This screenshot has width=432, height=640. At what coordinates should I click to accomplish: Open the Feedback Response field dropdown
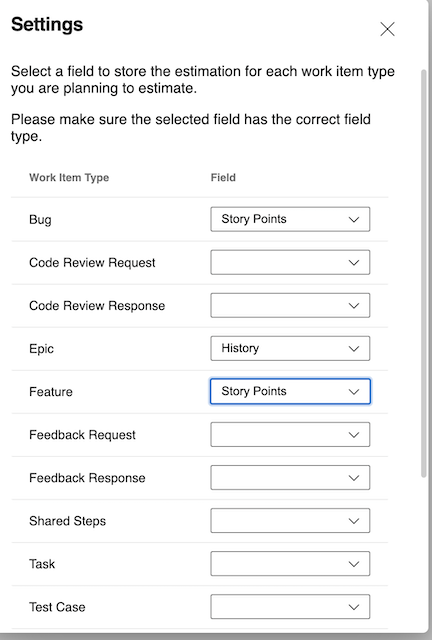pyautogui.click(x=290, y=478)
